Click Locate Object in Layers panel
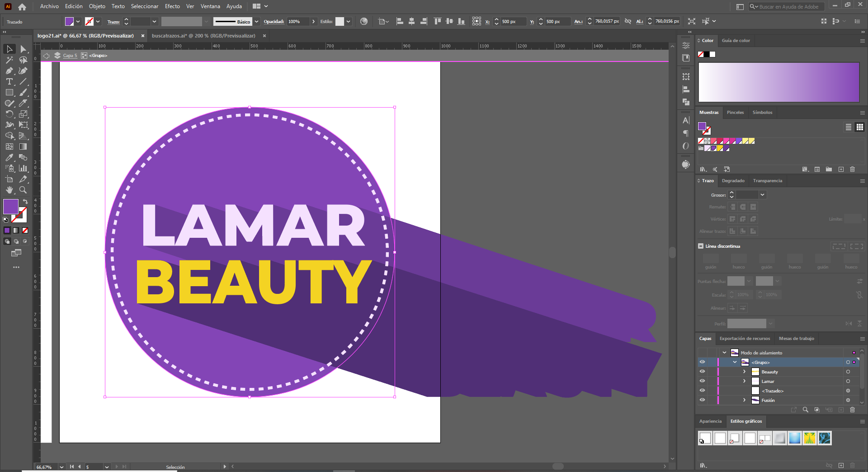 (x=805, y=410)
